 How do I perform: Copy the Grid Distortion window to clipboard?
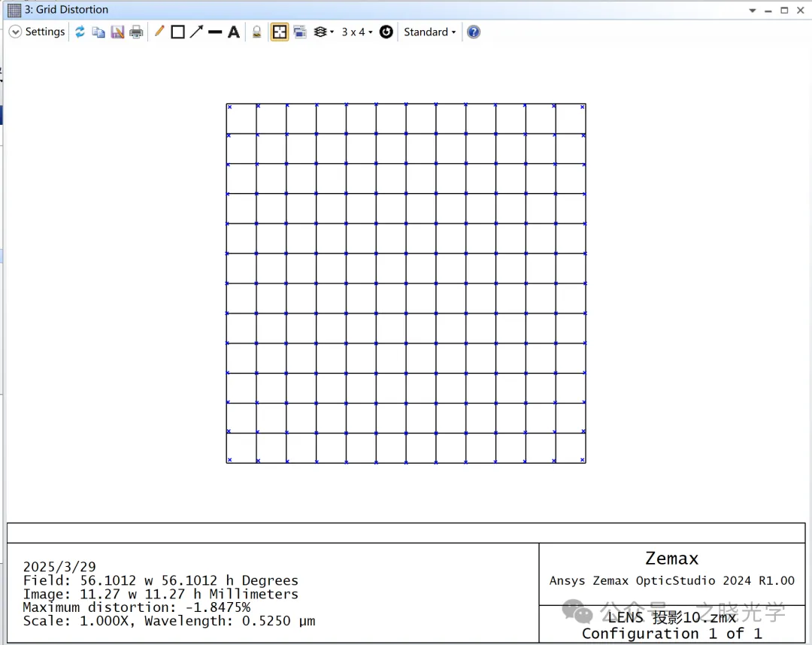[98, 32]
